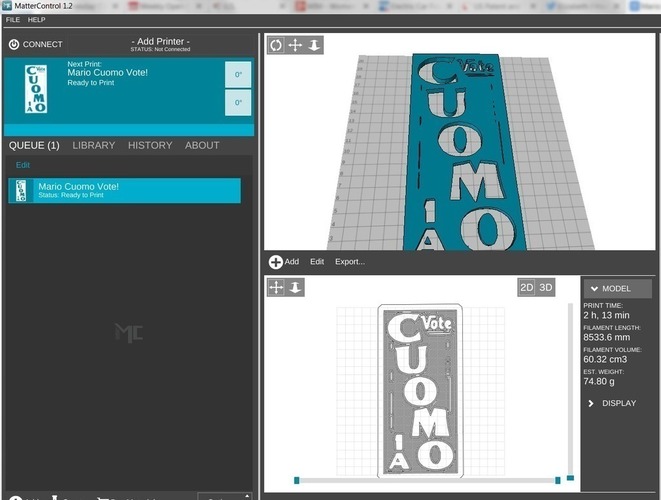Switch to the LIBRARY tab
Viewport: 661px width, 500px height.
(94, 145)
